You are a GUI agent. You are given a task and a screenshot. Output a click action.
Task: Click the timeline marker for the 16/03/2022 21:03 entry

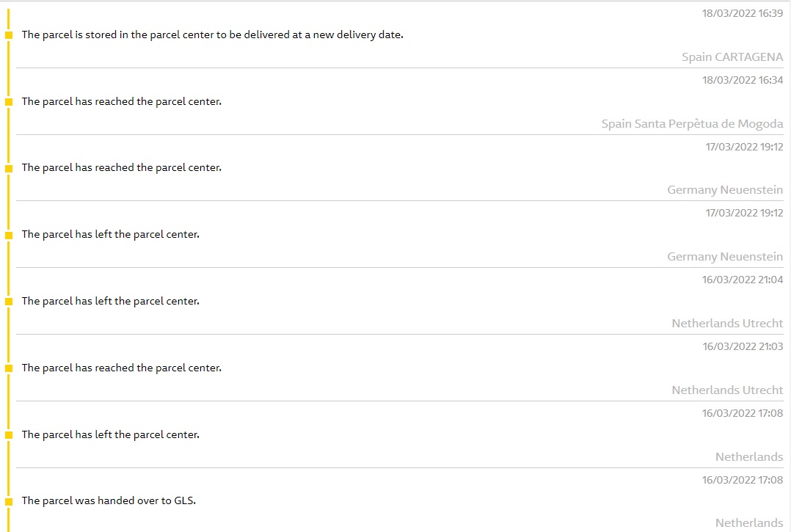tap(9, 368)
